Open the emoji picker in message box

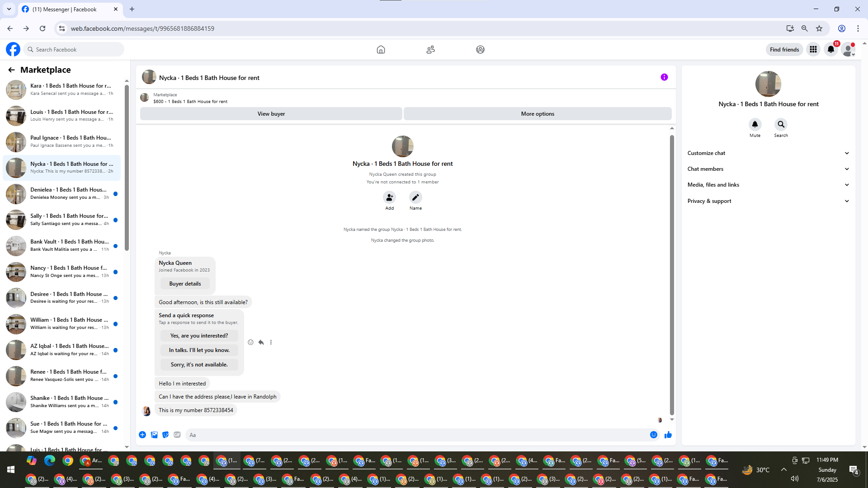click(x=653, y=435)
